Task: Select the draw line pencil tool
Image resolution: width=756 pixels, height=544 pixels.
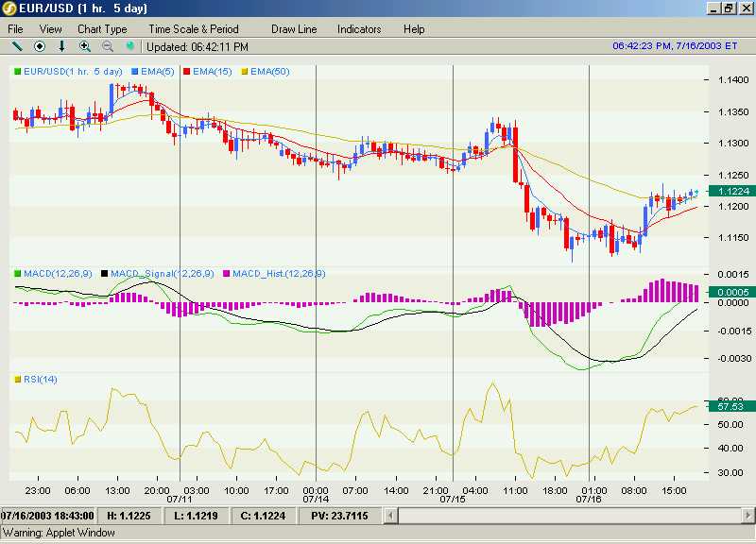Action: click(17, 46)
